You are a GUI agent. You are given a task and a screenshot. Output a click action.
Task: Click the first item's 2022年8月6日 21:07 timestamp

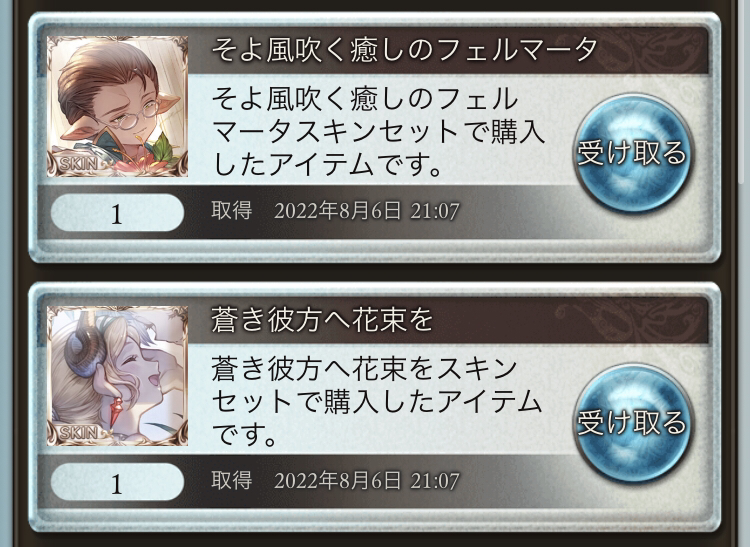coord(366,211)
